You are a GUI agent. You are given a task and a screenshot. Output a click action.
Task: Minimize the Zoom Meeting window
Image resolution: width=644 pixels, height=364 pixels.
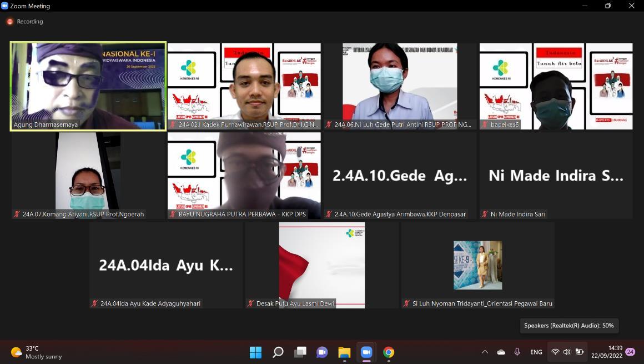tap(585, 6)
